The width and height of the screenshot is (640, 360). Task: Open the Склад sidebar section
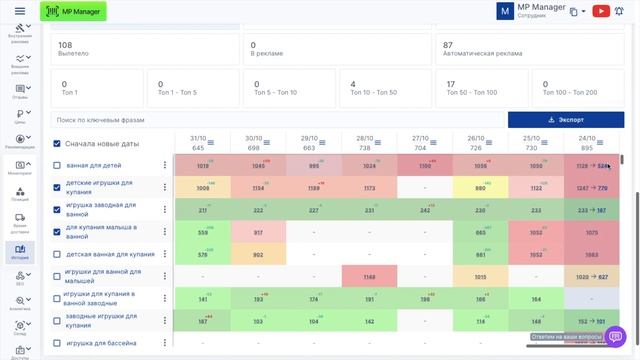(20, 328)
